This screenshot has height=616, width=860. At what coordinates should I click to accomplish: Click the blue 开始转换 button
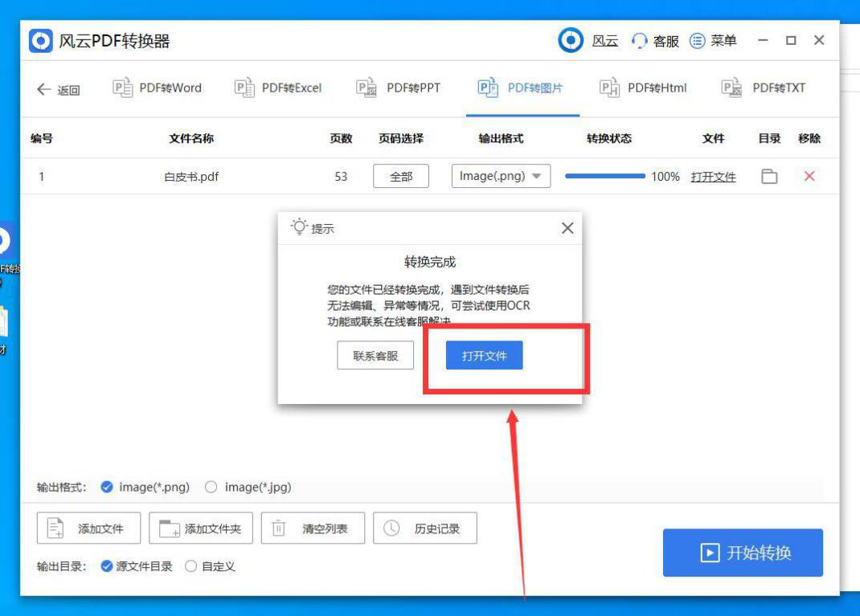743,553
